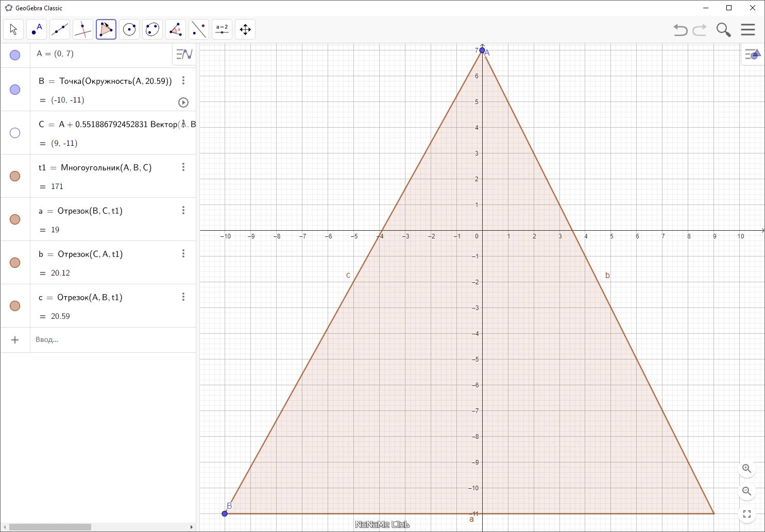Click the (-10, -11) coordinates of B
Image resolution: width=765 pixels, height=532 pixels.
click(x=67, y=100)
